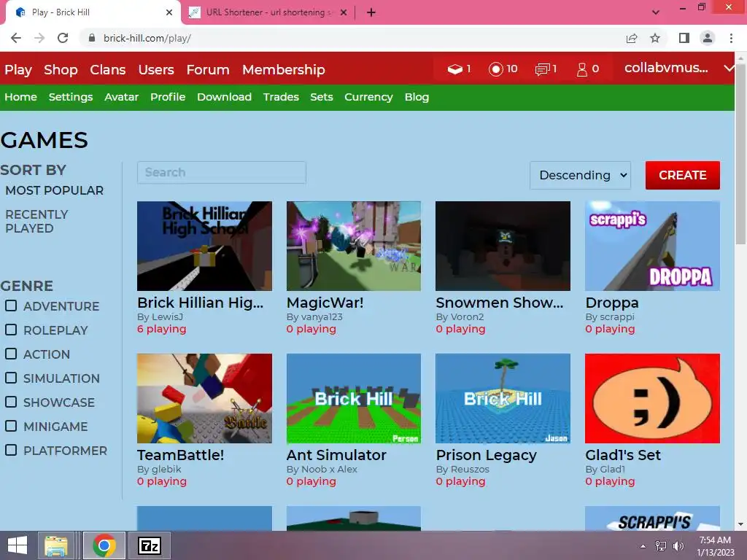Expand the collabvmus... account dropdown
Image resolution: width=747 pixels, height=560 pixels.
click(729, 69)
